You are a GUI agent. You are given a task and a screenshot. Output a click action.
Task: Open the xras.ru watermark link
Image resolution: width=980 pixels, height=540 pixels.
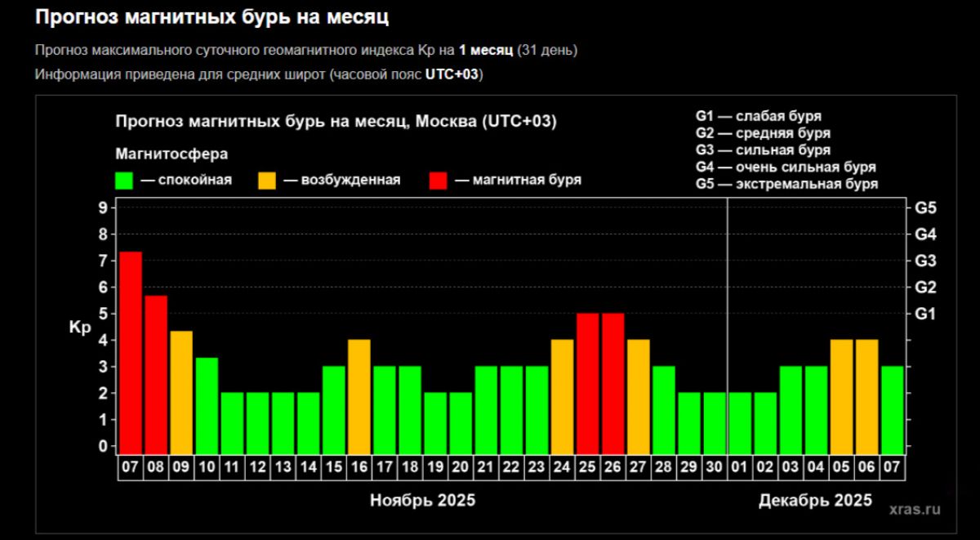[915, 509]
